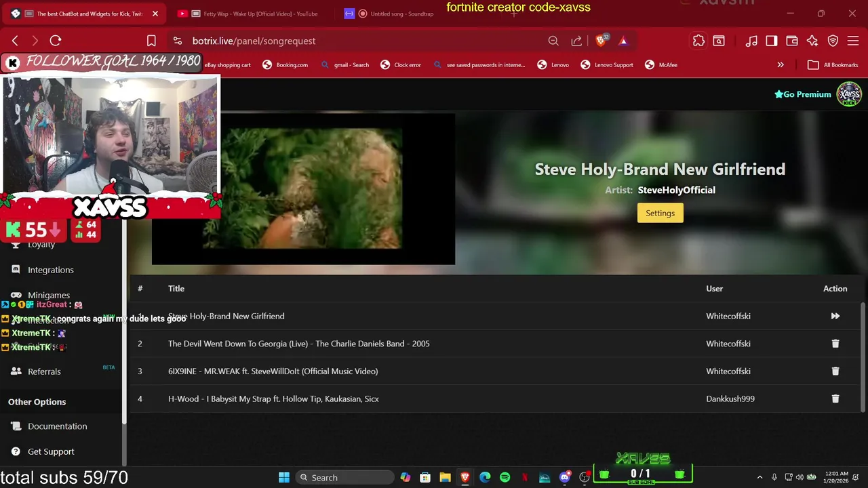Click Title column header
The height and width of the screenshot is (488, 868).
click(x=176, y=289)
